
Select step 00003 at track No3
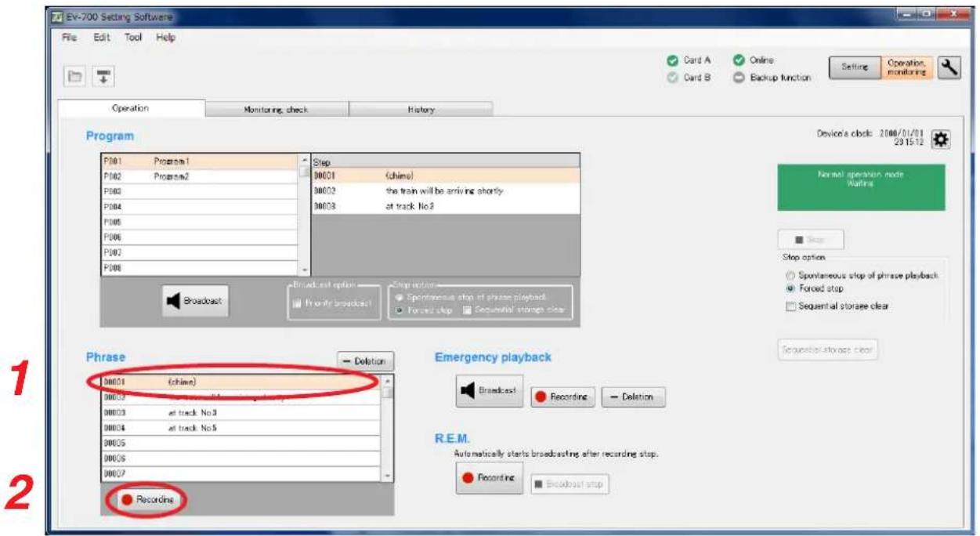[x=446, y=206]
